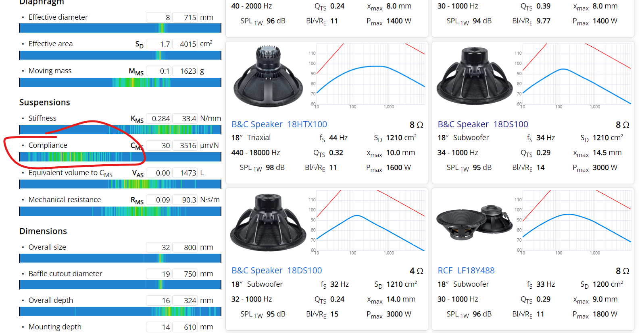View the RCF LF18Y488 speaker photo
Screen dimensions: 644x333
click(x=475, y=222)
